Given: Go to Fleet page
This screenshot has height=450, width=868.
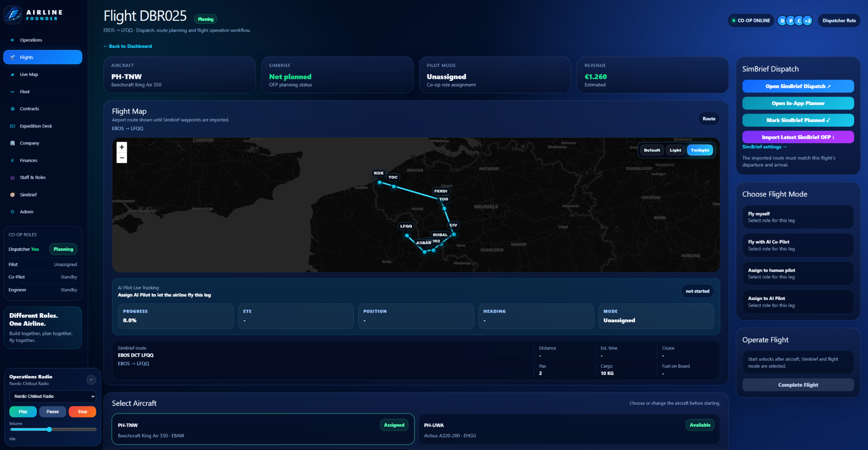Looking at the screenshot, I should click(x=43, y=92).
